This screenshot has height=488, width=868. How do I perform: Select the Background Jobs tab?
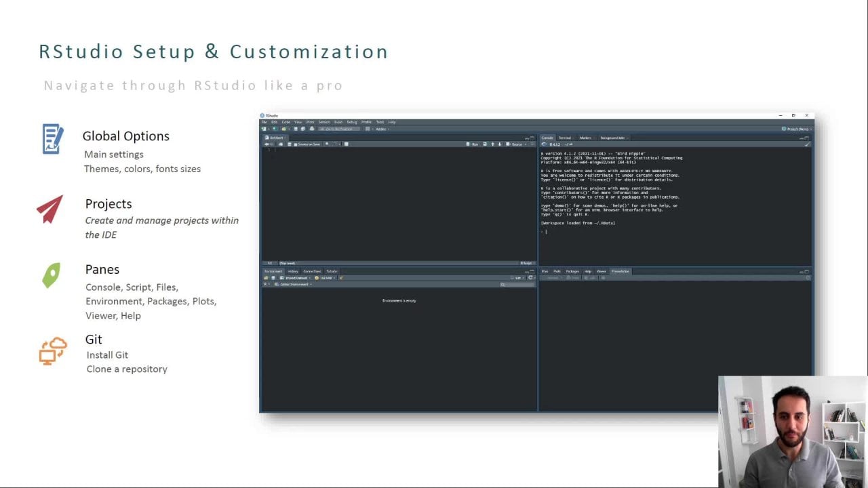(x=614, y=138)
